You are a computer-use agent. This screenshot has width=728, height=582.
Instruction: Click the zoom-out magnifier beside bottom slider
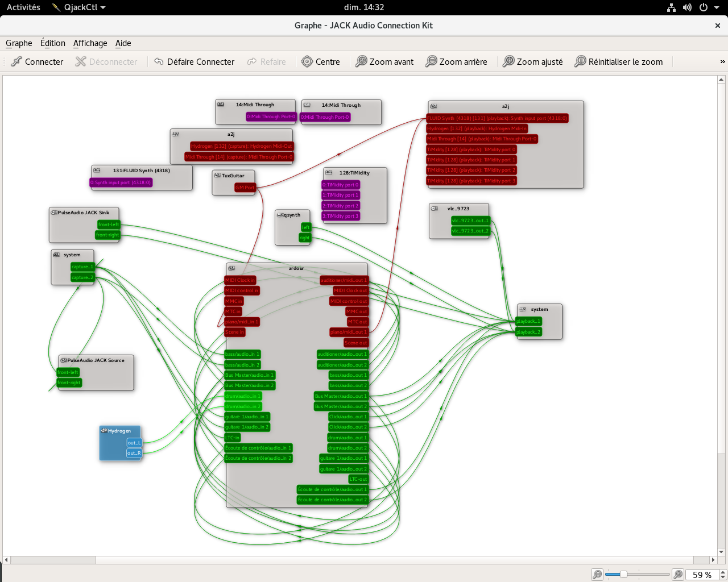coord(597,575)
